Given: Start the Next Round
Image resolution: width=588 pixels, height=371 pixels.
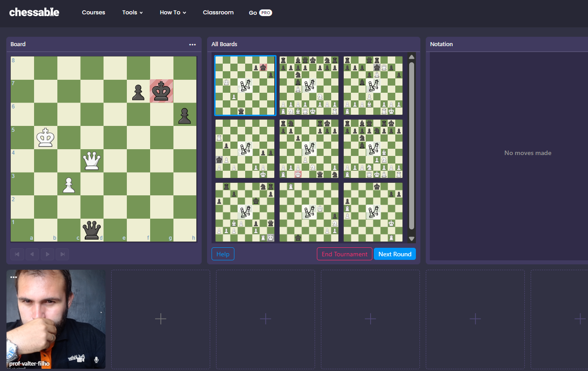Looking at the screenshot, I should coord(394,254).
